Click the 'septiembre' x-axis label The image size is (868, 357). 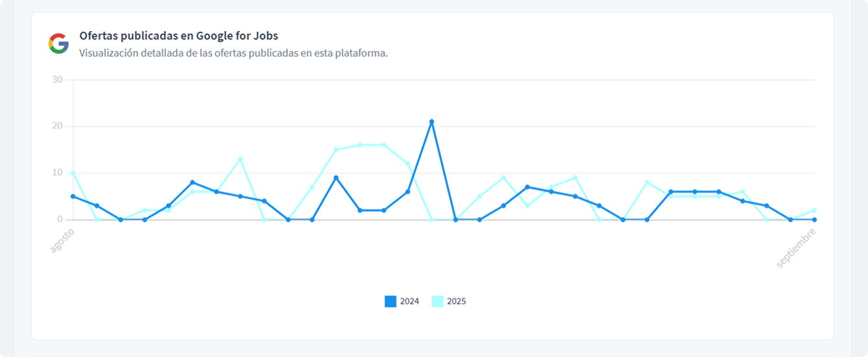(796, 248)
